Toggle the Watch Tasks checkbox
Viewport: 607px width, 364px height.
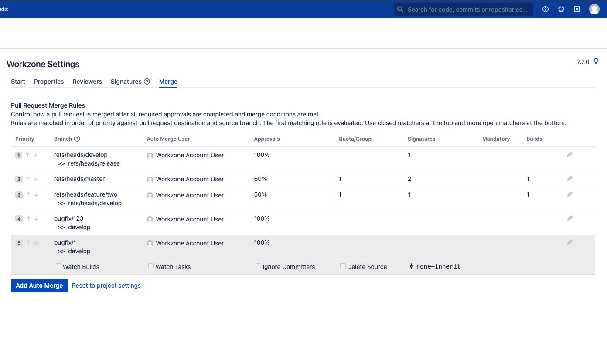tap(151, 266)
